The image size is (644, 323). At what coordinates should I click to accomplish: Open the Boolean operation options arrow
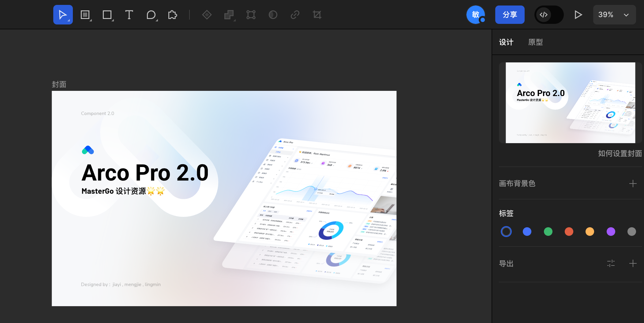tap(234, 20)
